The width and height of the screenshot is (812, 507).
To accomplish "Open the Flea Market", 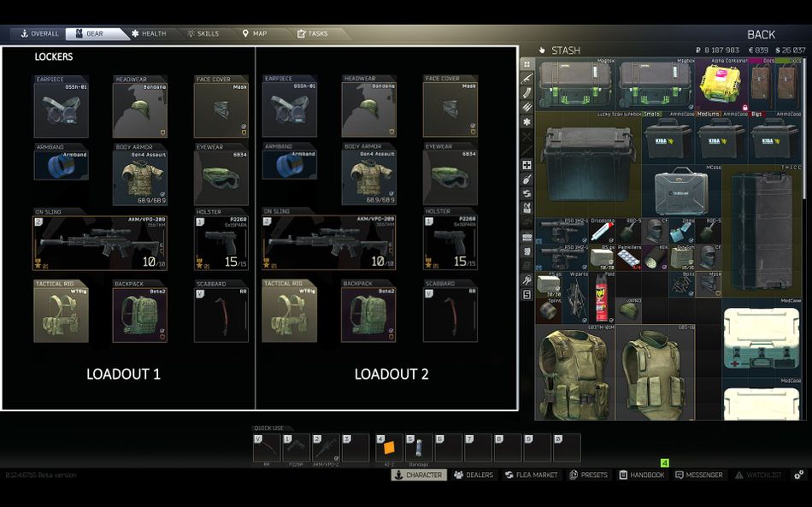I will click(532, 475).
